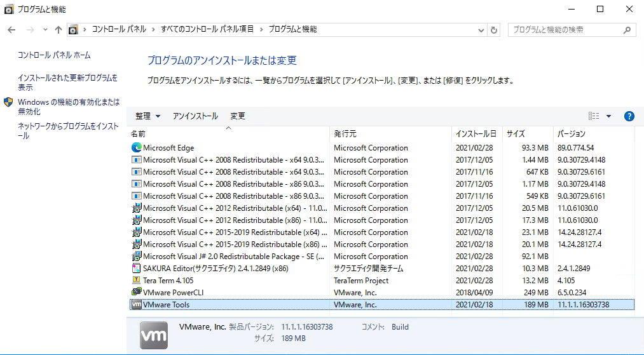Click publisher cell TeraTerm Project

(x=361, y=280)
